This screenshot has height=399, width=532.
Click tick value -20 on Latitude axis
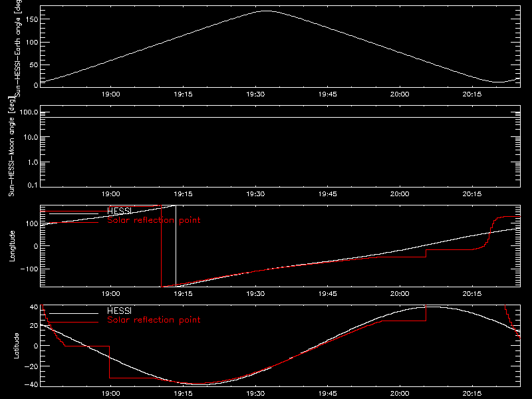click(x=31, y=366)
